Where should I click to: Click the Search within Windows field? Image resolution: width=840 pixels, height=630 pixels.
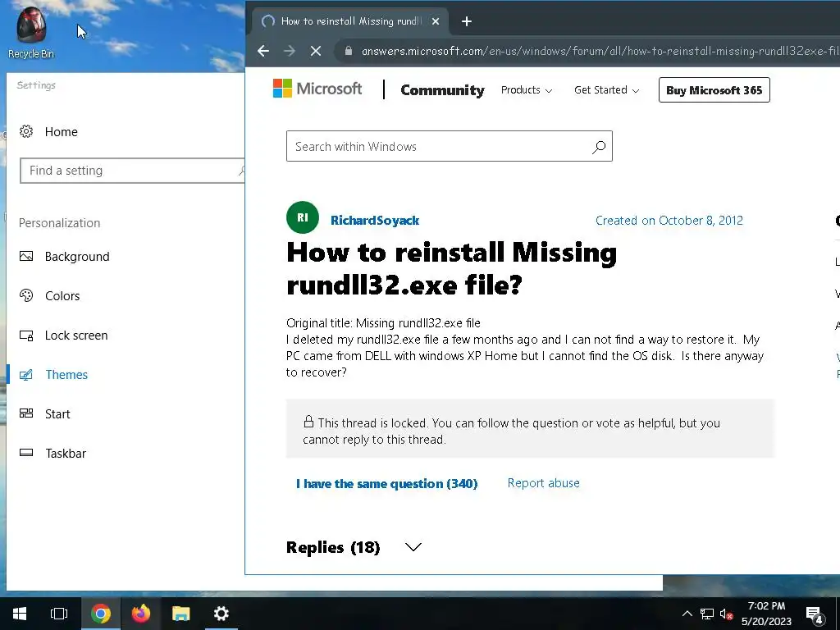pyautogui.click(x=449, y=146)
